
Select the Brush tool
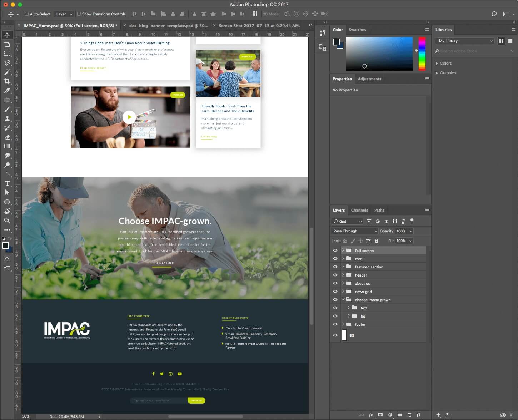pos(7,109)
